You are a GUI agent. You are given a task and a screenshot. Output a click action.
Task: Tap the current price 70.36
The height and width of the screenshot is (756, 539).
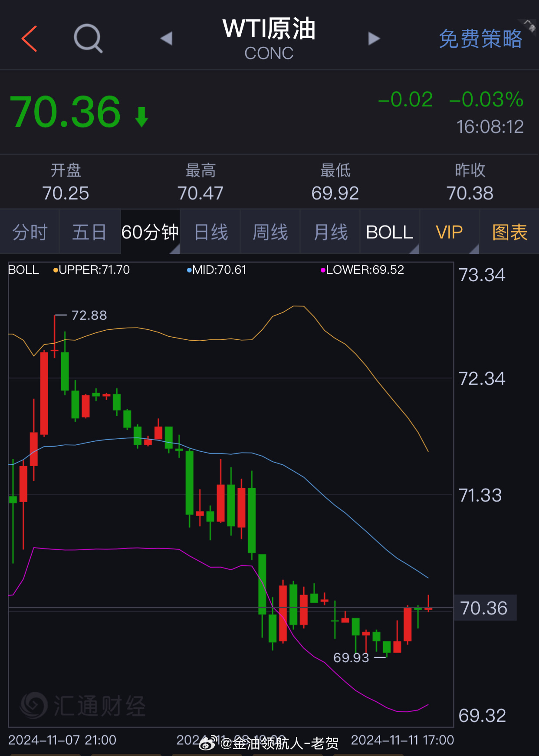65,112
